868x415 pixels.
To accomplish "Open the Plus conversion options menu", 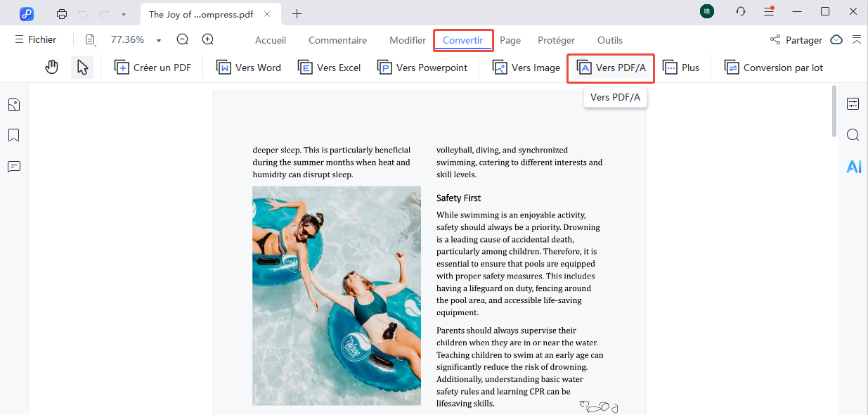I will (680, 67).
